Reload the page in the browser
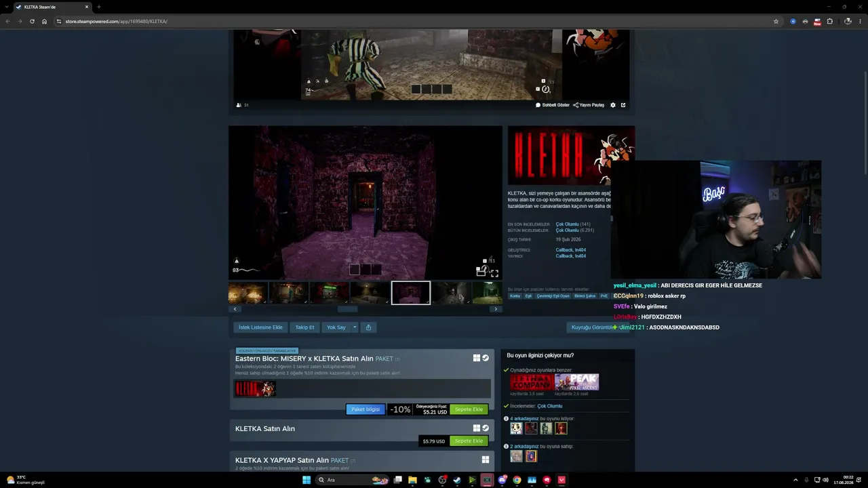Viewport: 868px width, 488px height. point(32,21)
